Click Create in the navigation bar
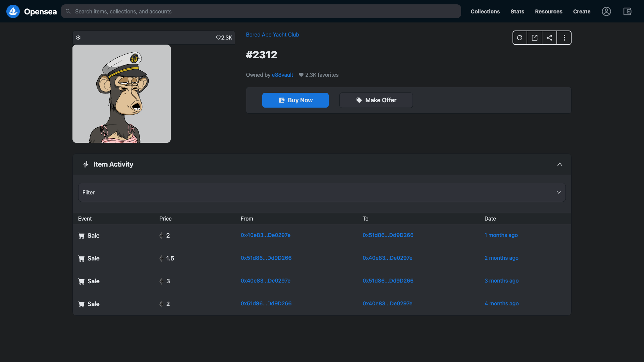The height and width of the screenshot is (362, 644). pyautogui.click(x=582, y=11)
